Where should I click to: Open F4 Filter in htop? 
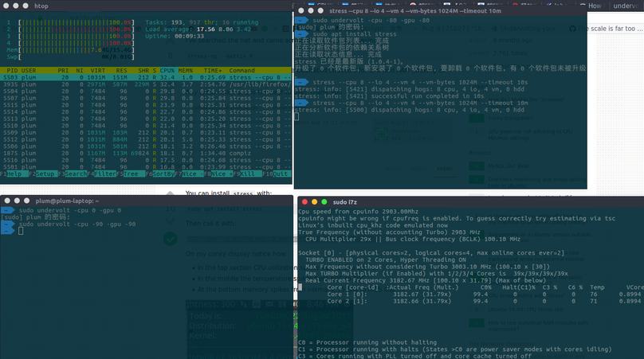(x=102, y=173)
